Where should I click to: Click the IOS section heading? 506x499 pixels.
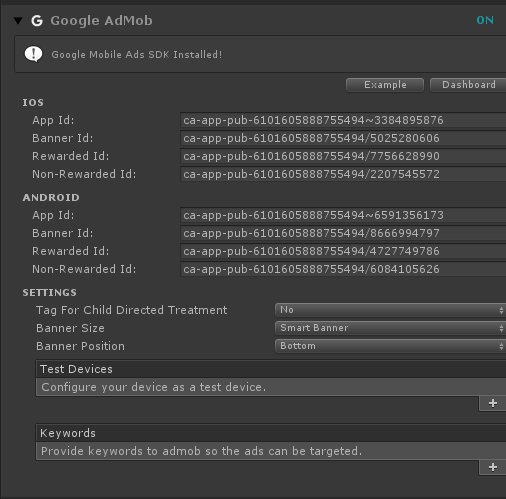(x=33, y=103)
